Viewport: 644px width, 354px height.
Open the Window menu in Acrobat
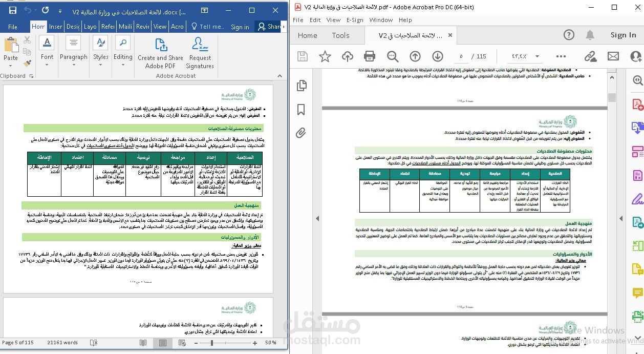pyautogui.click(x=381, y=20)
